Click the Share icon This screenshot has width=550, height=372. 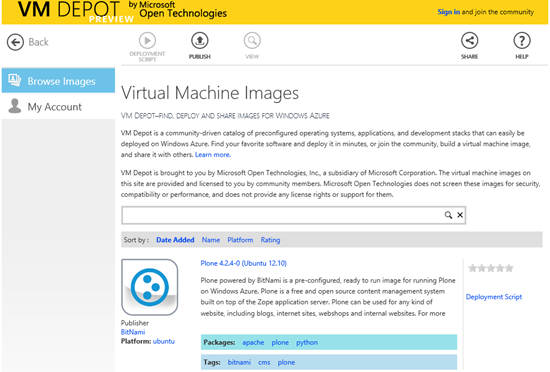469,41
